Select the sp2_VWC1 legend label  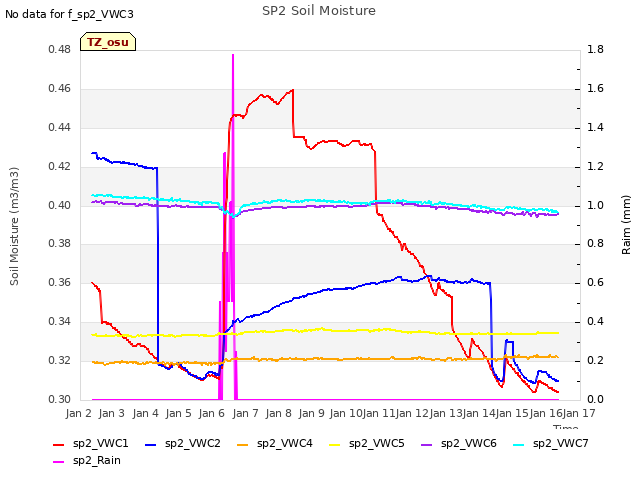tap(100, 444)
